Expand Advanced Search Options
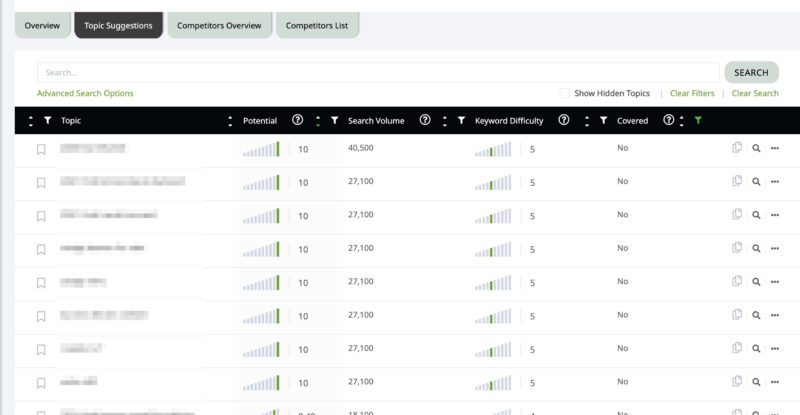 pos(85,93)
